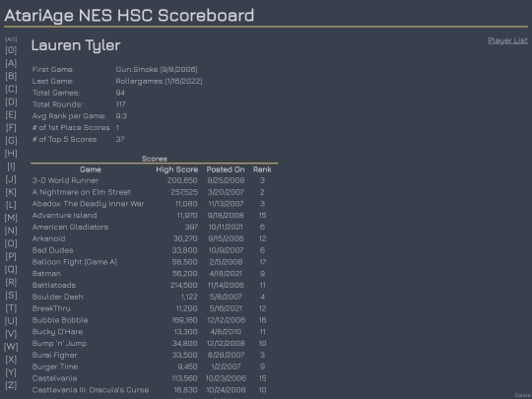Image resolution: width=532 pixels, height=399 pixels.
Task: Filter players by letter [D]
Action: (x=11, y=101)
